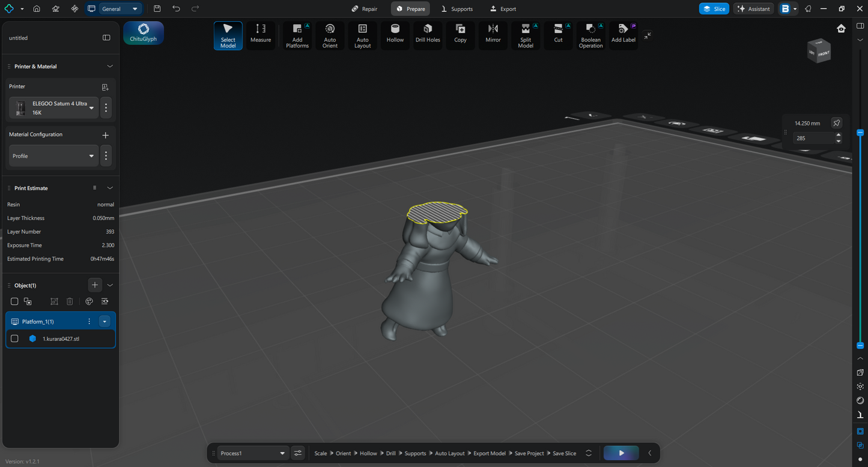868x467 pixels.
Task: Switch to the Repair tab
Action: click(365, 9)
